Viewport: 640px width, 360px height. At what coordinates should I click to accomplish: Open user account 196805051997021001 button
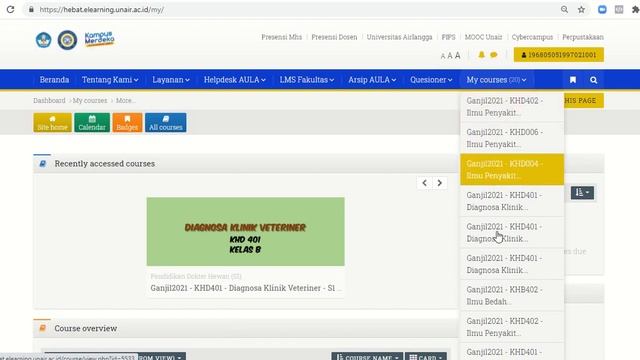click(558, 55)
